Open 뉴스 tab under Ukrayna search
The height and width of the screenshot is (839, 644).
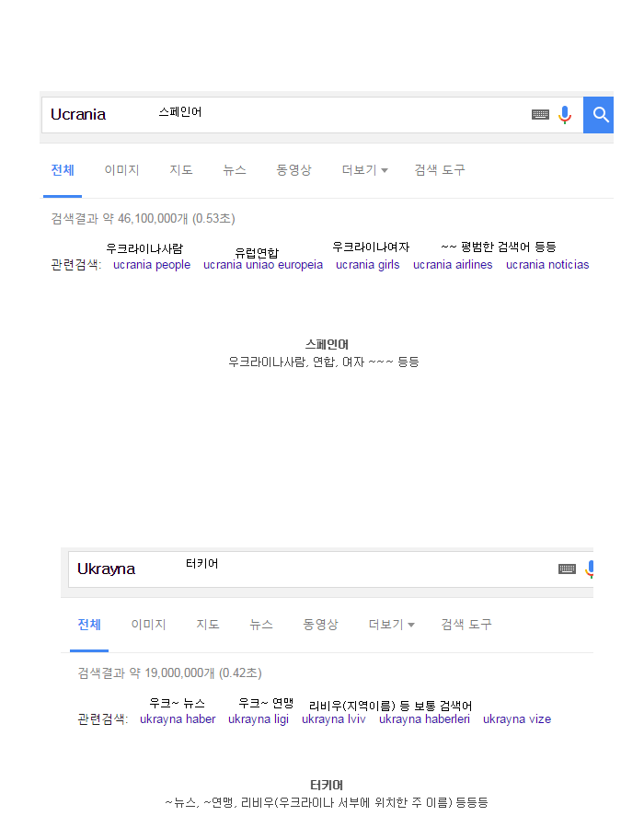pyautogui.click(x=261, y=625)
